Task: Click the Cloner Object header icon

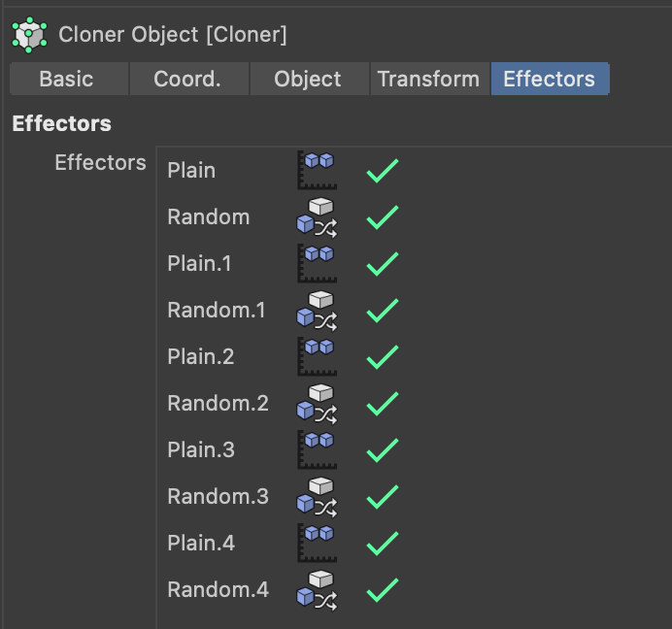Action: click(x=29, y=35)
